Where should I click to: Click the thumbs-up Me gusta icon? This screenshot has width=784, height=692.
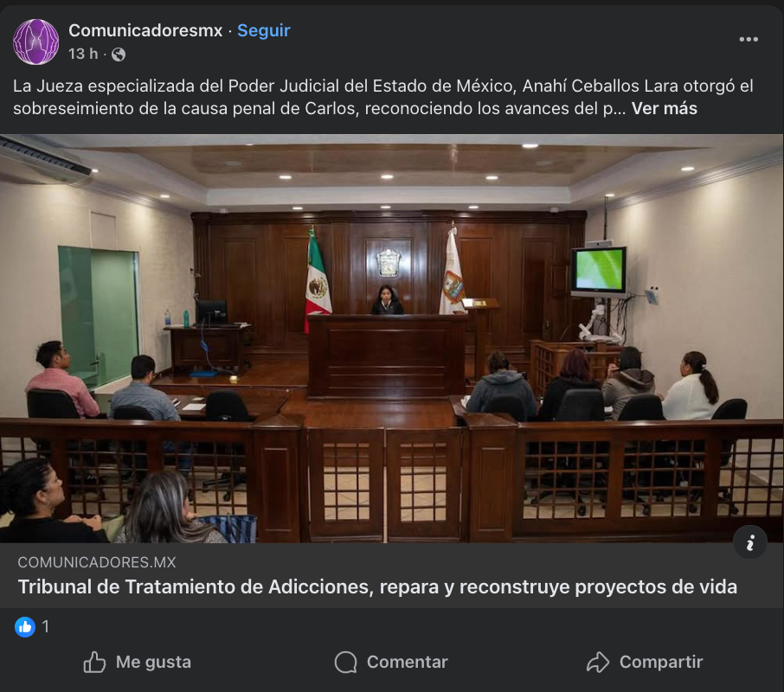(94, 662)
